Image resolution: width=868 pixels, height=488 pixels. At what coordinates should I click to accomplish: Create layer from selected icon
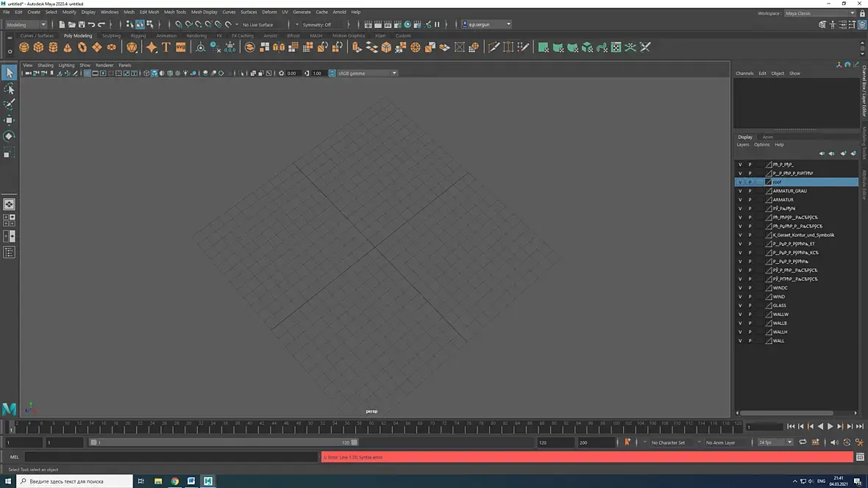(x=853, y=154)
